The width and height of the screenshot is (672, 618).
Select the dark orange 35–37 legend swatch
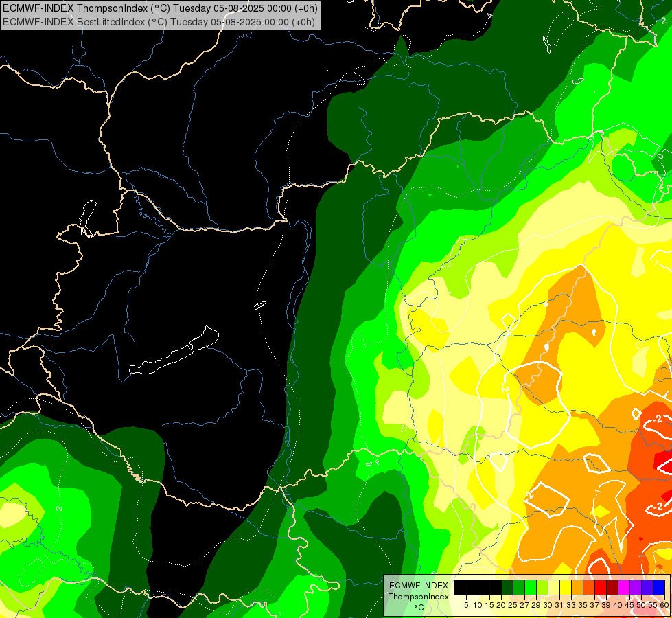click(x=589, y=588)
